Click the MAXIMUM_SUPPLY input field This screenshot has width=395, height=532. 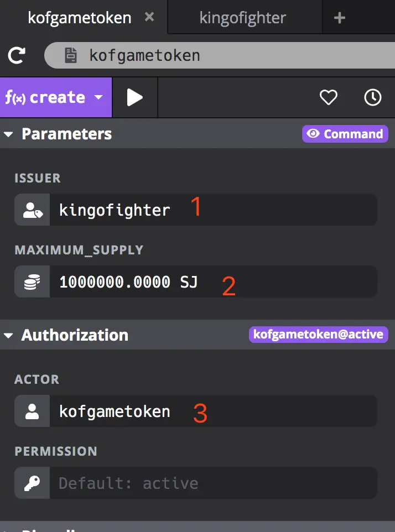click(x=213, y=281)
